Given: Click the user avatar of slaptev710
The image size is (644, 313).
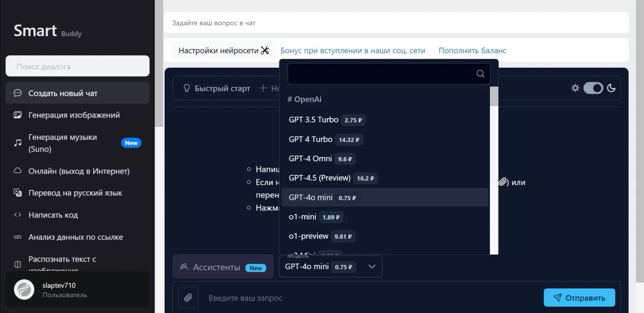Looking at the screenshot, I should click(24, 290).
